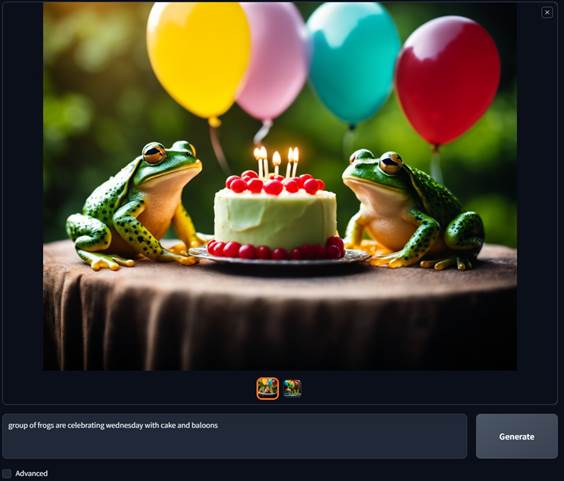Click the word 'baloons' in the prompt
The image size is (564, 481).
click(x=204, y=426)
